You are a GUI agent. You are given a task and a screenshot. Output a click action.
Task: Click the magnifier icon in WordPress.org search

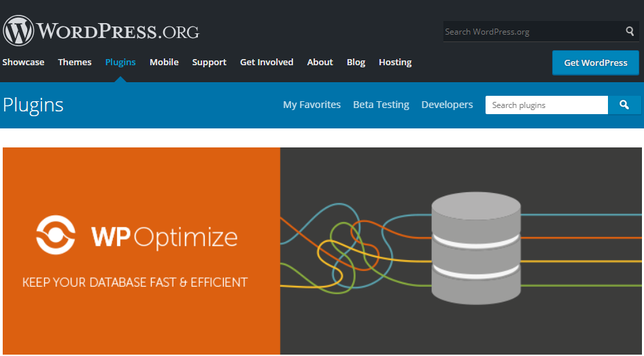(x=630, y=31)
